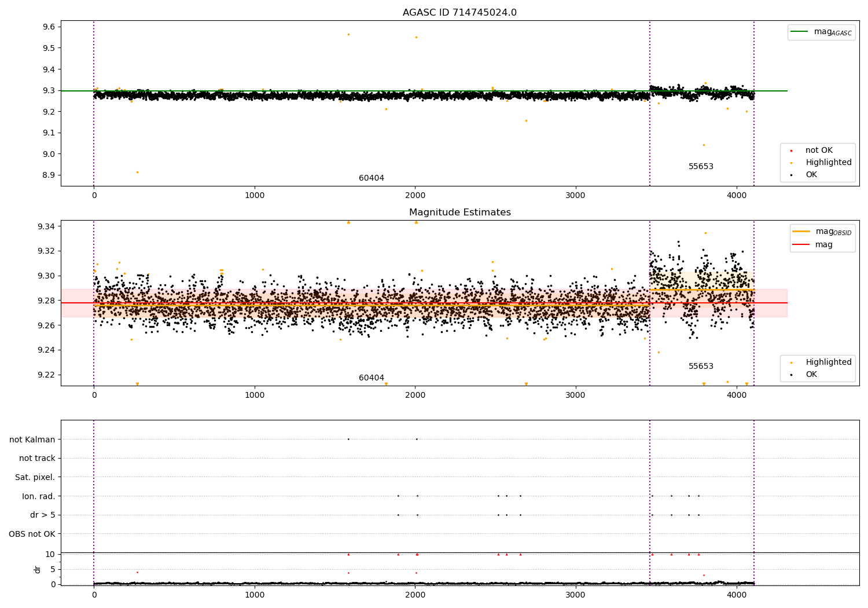Click the 4000 x-axis tick in the bottom plot
This screenshot has height=608, width=868.
tap(737, 594)
